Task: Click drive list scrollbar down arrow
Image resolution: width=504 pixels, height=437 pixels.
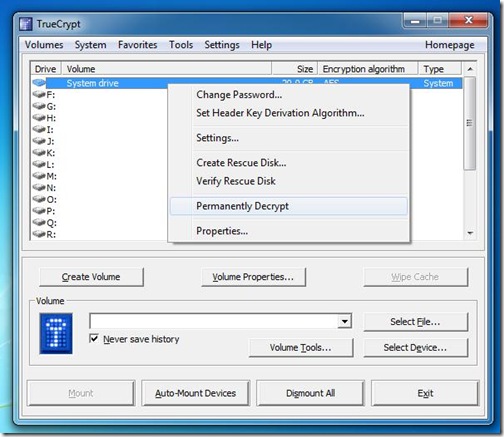Action: [x=470, y=233]
